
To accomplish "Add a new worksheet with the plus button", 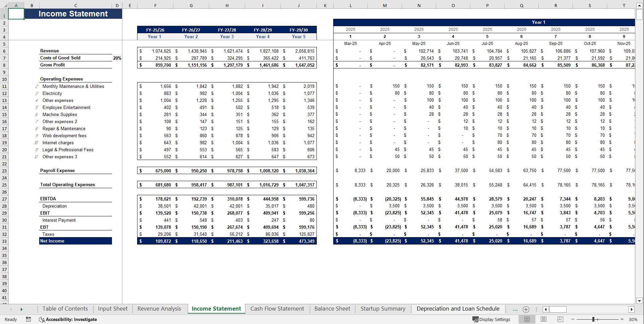I will coord(526,309).
